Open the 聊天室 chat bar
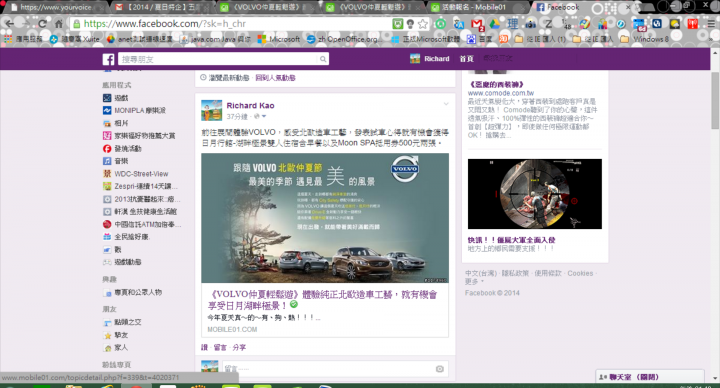This screenshot has height=388, width=720. click(650, 377)
